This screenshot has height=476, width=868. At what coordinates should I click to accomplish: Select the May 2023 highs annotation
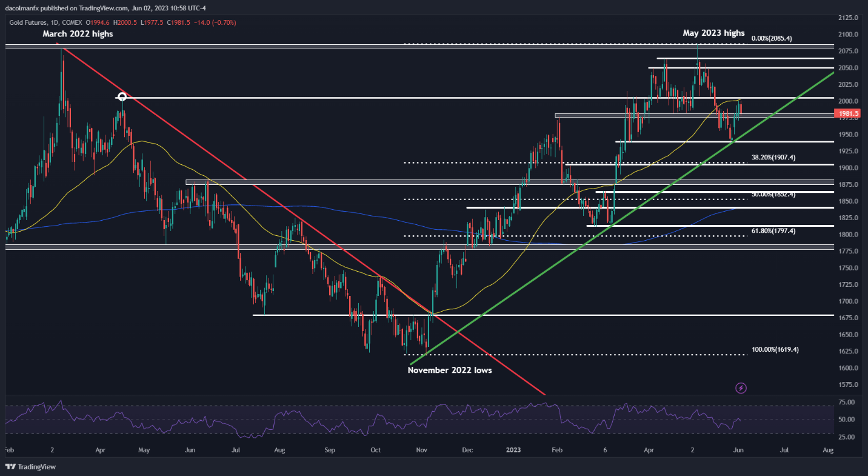point(713,33)
